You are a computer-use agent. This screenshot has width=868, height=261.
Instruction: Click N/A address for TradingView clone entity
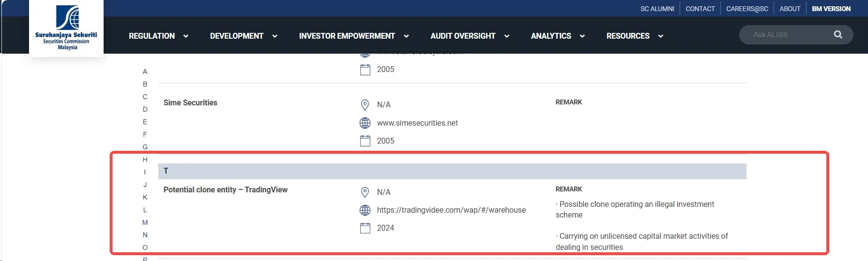(384, 192)
